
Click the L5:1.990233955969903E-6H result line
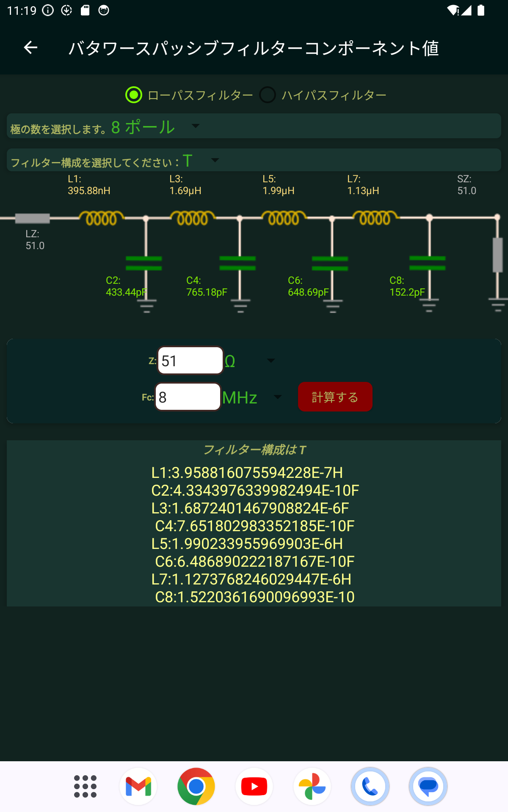(x=247, y=543)
